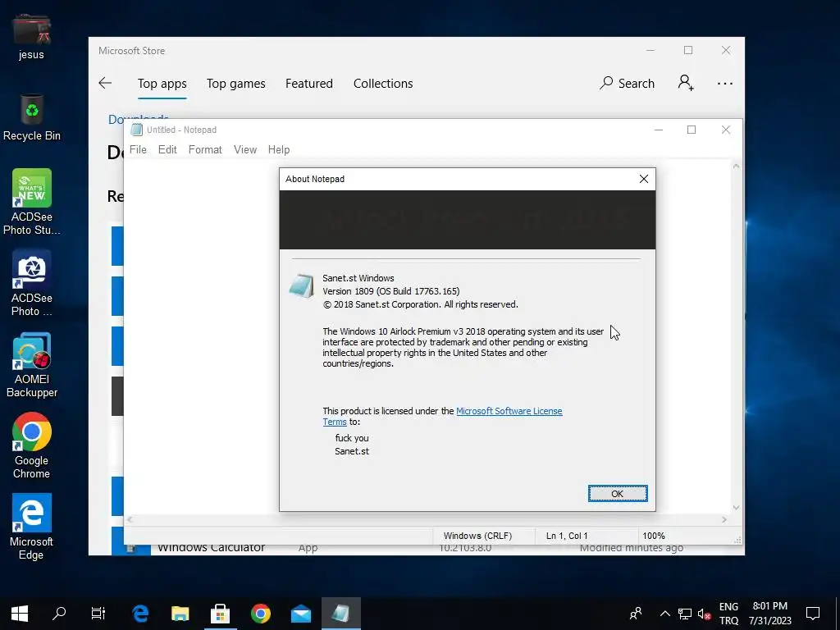
Task: Select AOMEI Backupper desktop shortcut
Action: (x=32, y=365)
